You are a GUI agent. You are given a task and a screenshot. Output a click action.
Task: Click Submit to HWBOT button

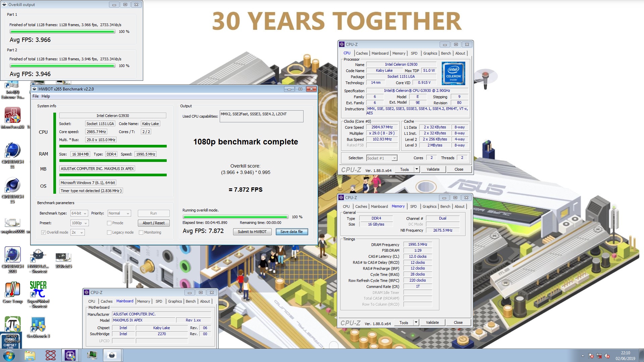[x=252, y=232]
